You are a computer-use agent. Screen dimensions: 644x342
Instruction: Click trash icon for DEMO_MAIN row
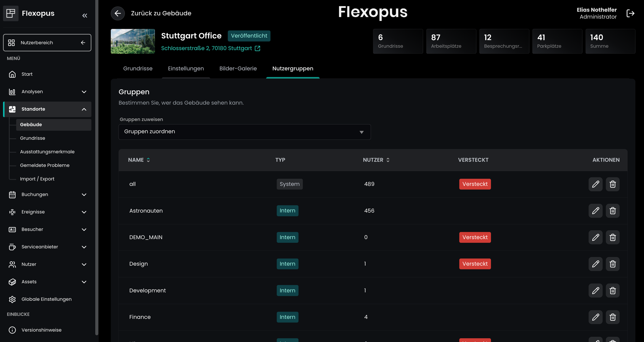tap(612, 237)
